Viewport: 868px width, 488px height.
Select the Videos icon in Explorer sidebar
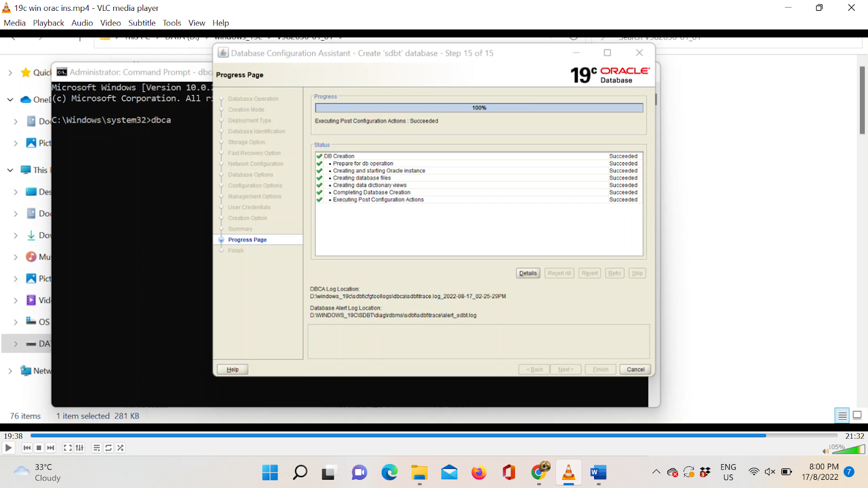(x=31, y=300)
